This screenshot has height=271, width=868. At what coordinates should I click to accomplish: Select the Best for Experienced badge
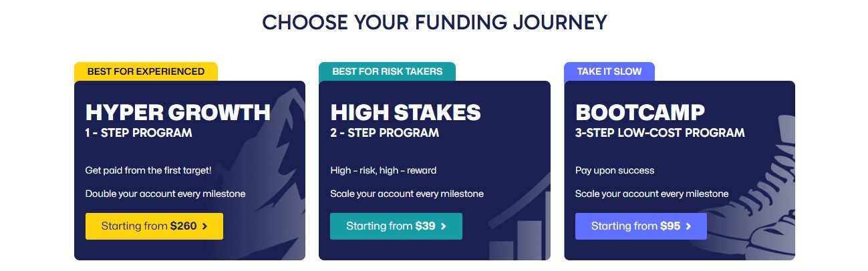tap(145, 71)
